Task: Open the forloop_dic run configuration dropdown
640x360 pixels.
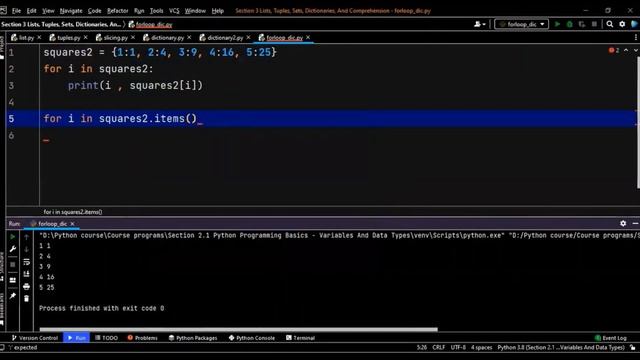Action: pos(521,24)
